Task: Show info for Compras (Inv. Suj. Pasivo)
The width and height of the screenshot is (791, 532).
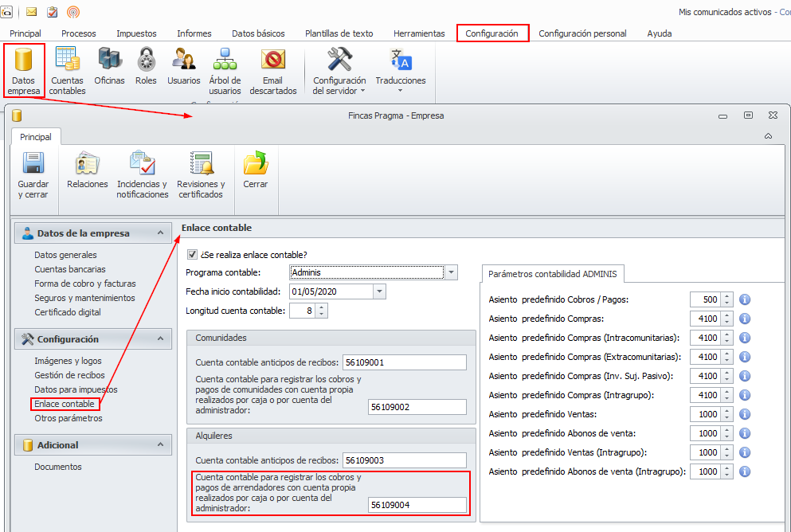Action: pyautogui.click(x=745, y=376)
